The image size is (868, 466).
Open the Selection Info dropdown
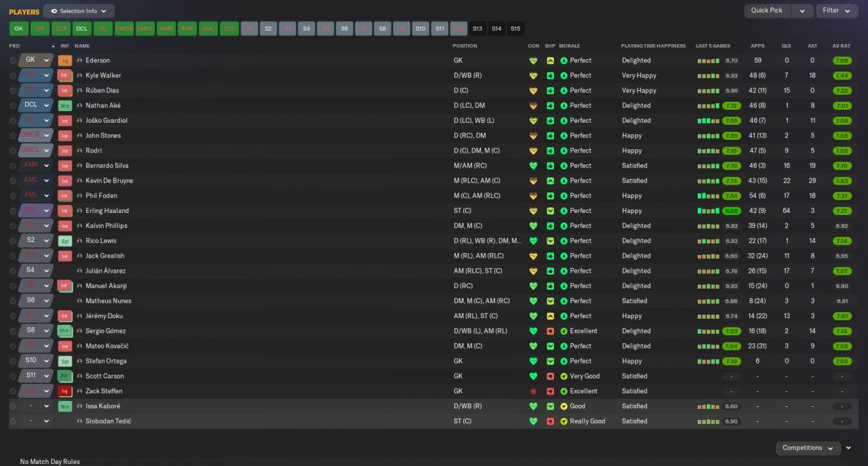tap(79, 11)
